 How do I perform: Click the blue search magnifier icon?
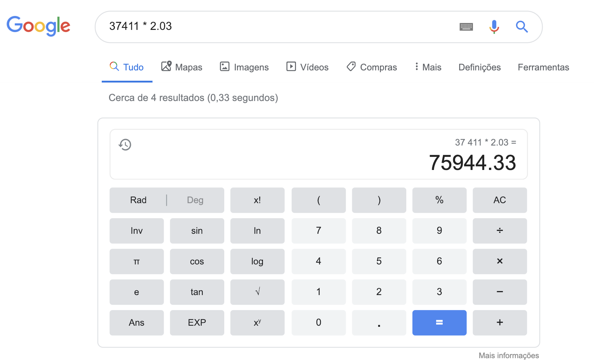pyautogui.click(x=522, y=27)
